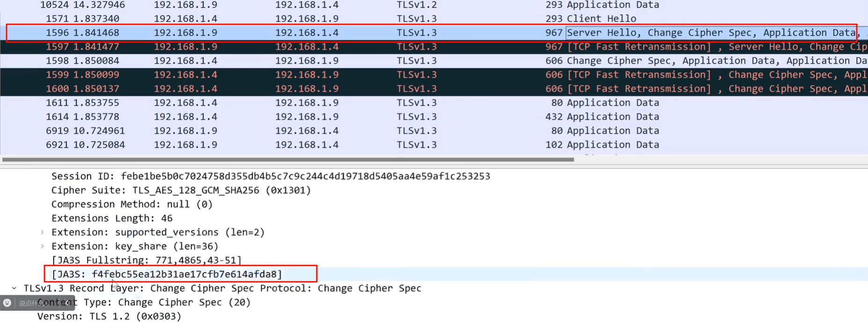Expand the key_share extension node
868x322 pixels.
click(x=43, y=246)
